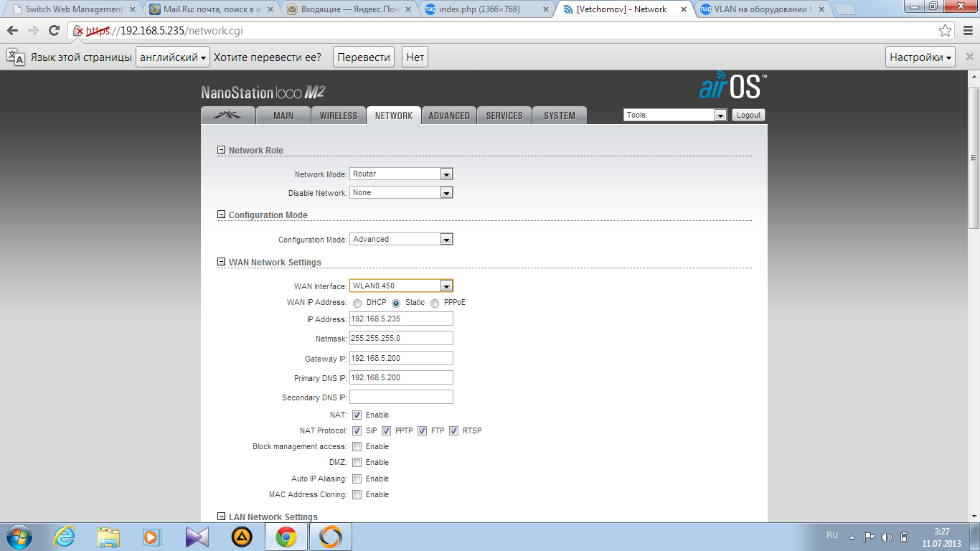Viewport: 980px width, 551px height.
Task: Click the Secondary DNS IP field
Action: coord(401,397)
